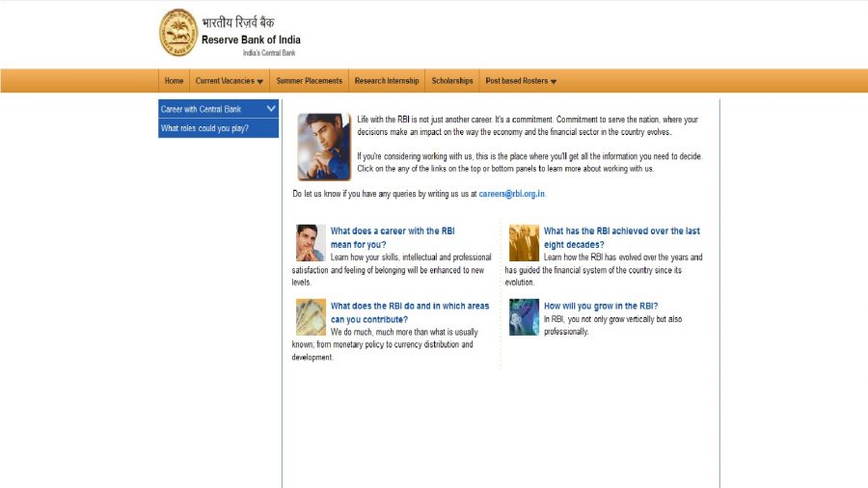The height and width of the screenshot is (488, 868).
Task: Email careers@rbi.org.in link
Action: pyautogui.click(x=511, y=194)
